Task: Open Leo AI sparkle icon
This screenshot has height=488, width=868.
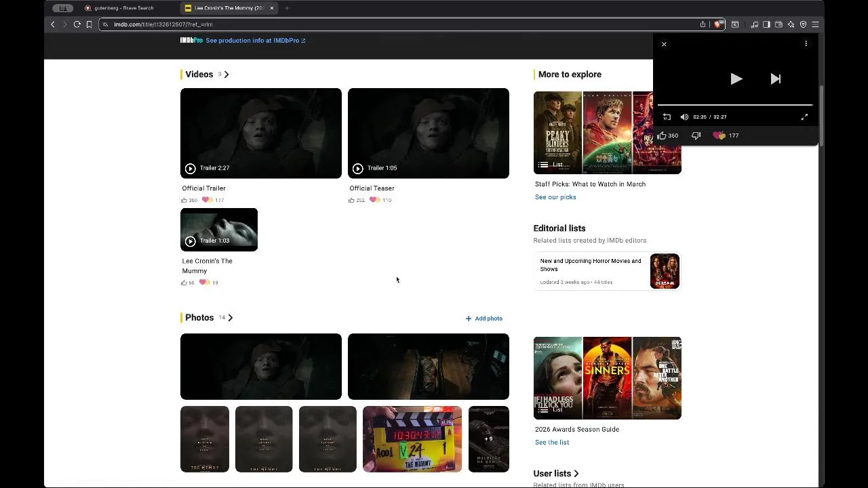Action: pyautogui.click(x=791, y=24)
